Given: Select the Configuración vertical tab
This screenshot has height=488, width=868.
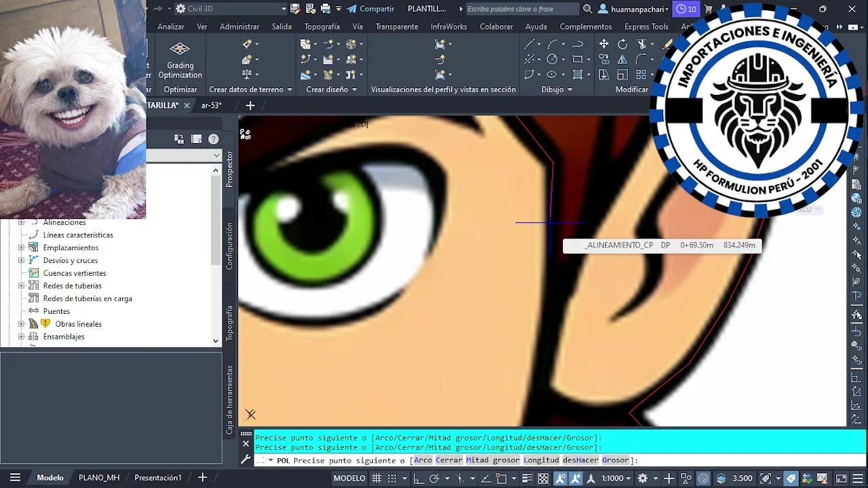Looking at the screenshot, I should pyautogui.click(x=230, y=246).
